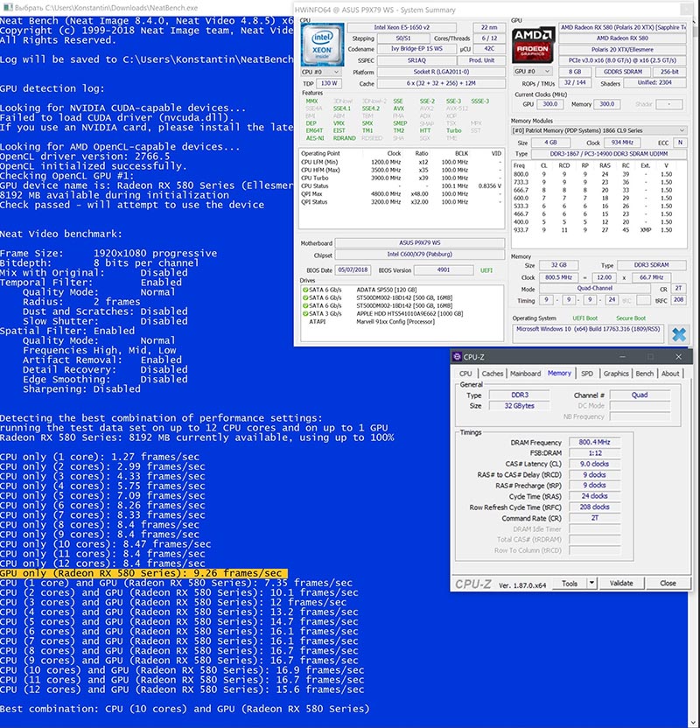
Task: Click the '1:12' FSB:DRAM value in CPU-Z
Action: tap(594, 453)
